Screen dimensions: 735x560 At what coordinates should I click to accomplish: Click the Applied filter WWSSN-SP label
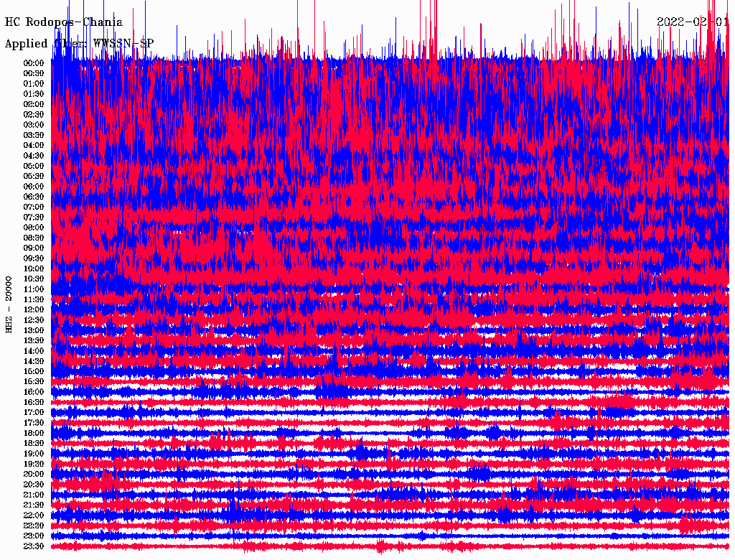(x=79, y=44)
